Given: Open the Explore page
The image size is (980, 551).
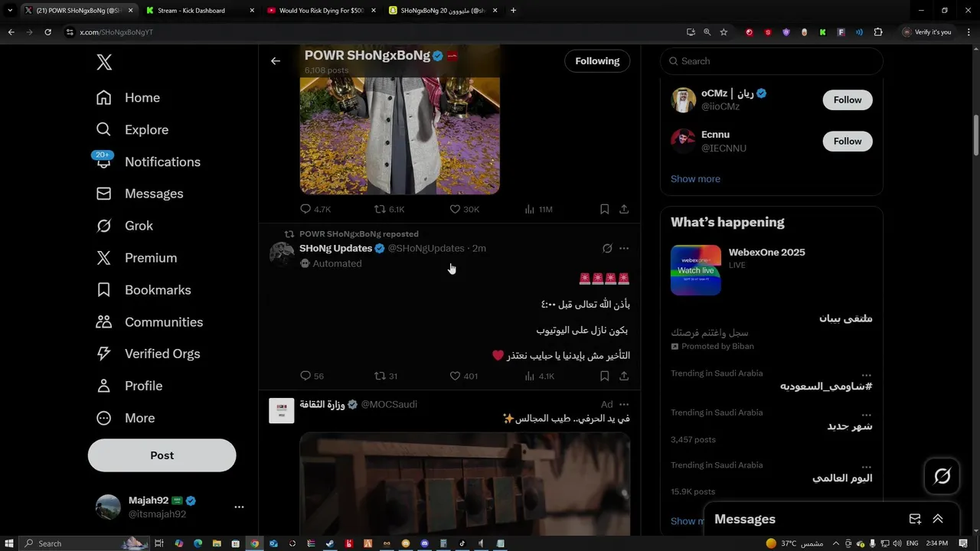Looking at the screenshot, I should tap(132, 130).
